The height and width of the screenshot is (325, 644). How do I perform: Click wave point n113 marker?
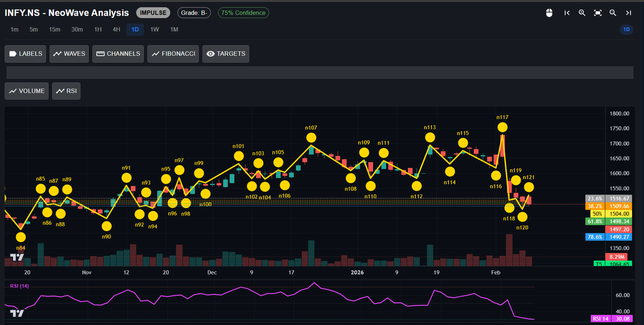click(x=430, y=137)
